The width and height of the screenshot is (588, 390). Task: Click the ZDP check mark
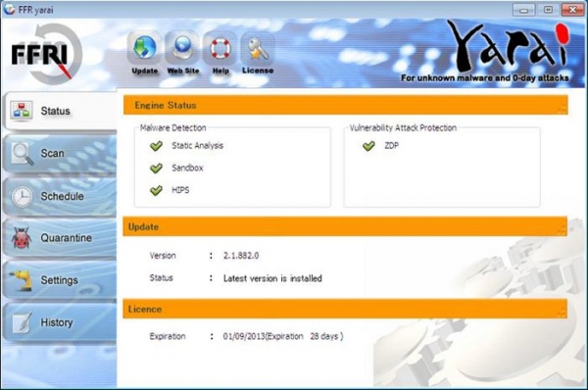pyautogui.click(x=368, y=145)
